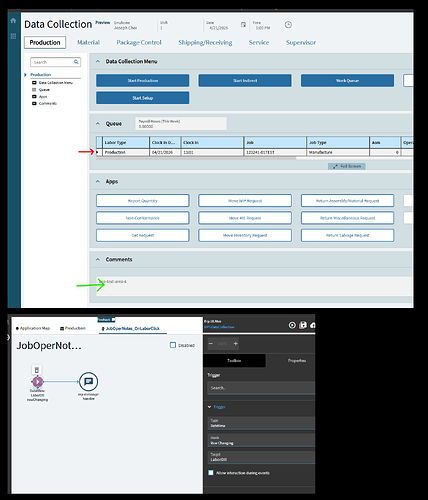
Task: Collapse the Data Collection Menu section
Action: [98, 61]
